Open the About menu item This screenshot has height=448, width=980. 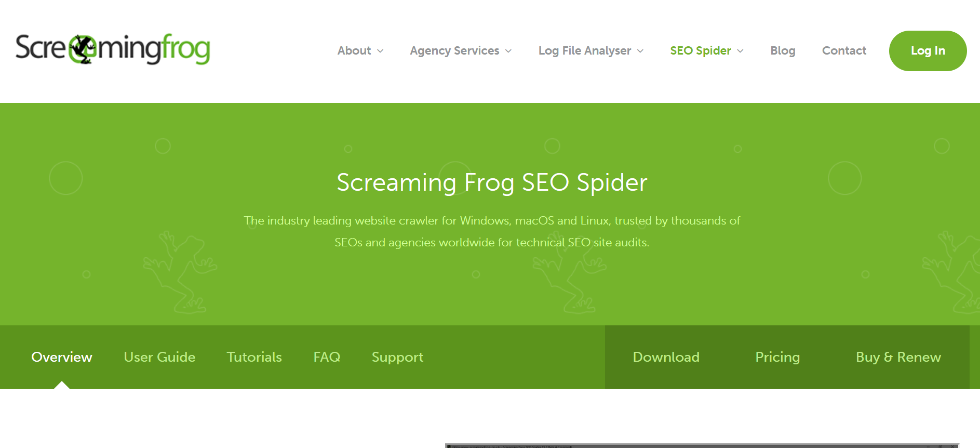click(x=354, y=50)
